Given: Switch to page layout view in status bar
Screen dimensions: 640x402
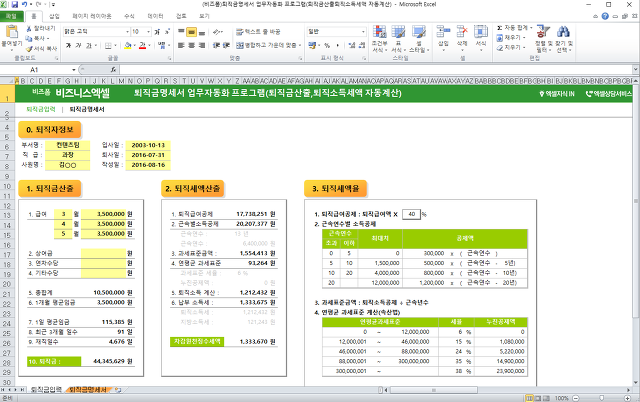Looking at the screenshot, I should (538, 398).
